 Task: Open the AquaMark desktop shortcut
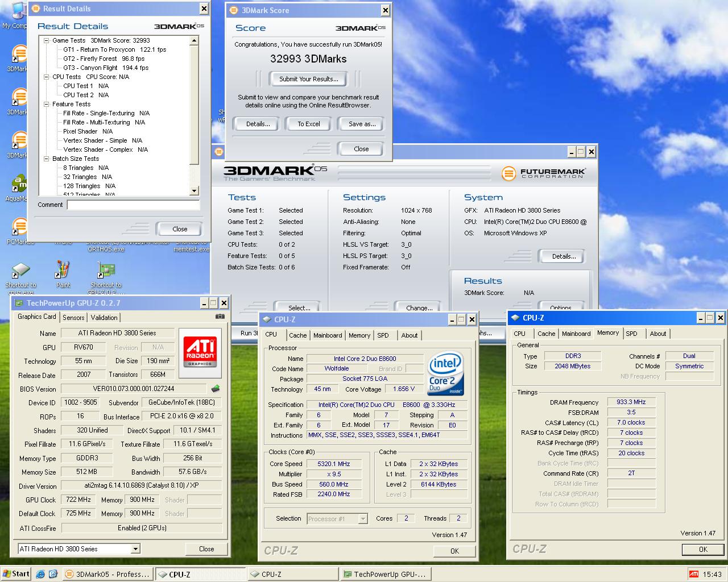(x=18, y=188)
